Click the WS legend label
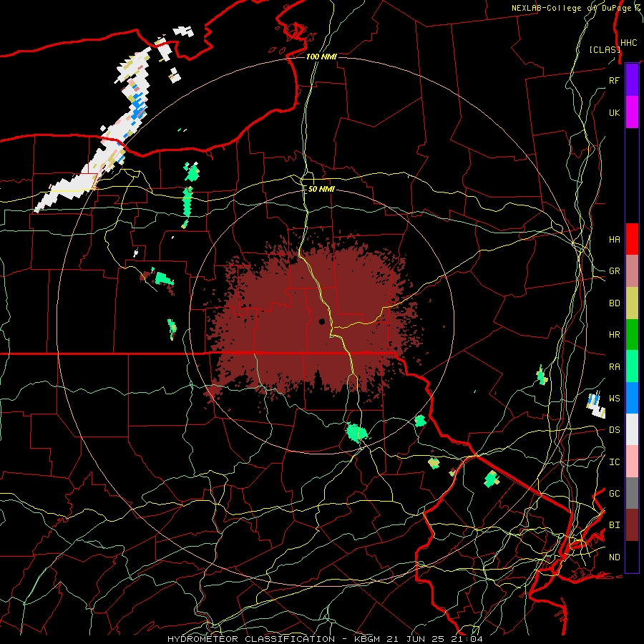Screen dimensions: 644x644 tap(614, 399)
